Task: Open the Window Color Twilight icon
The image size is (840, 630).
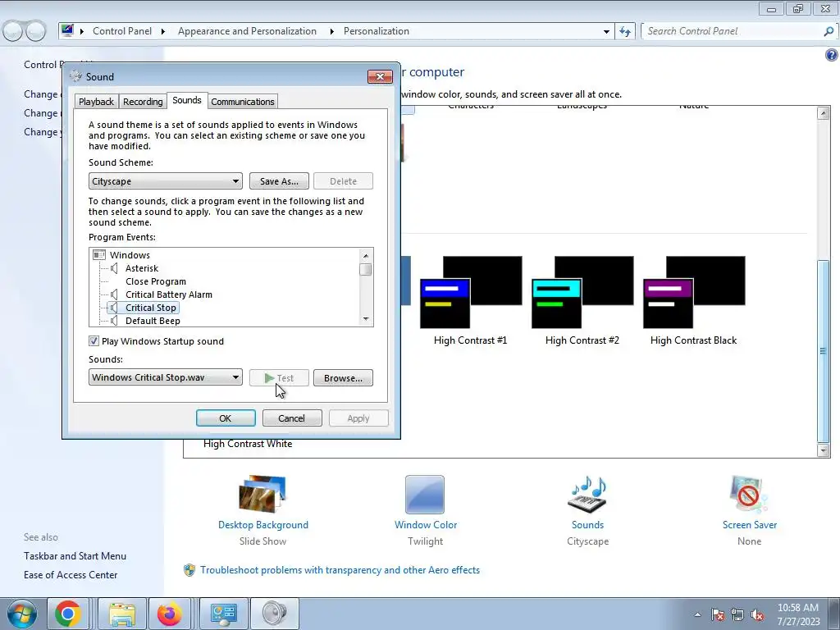Action: click(x=425, y=495)
